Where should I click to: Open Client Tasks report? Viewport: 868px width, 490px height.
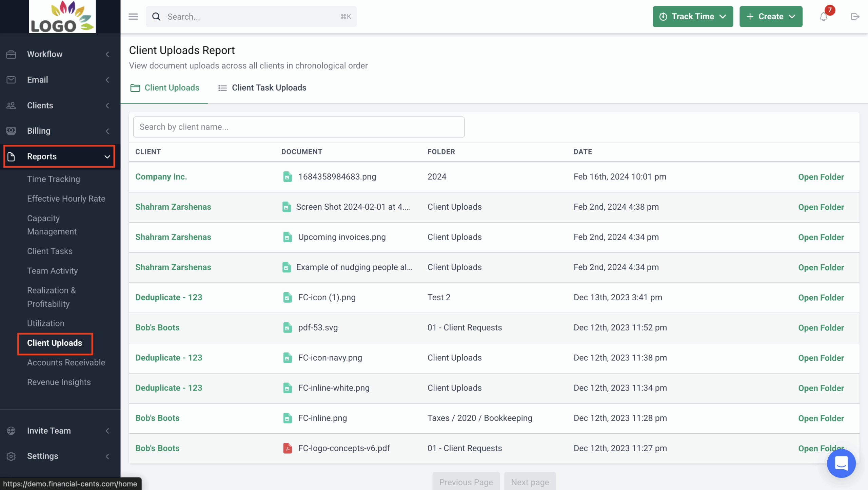[50, 251]
